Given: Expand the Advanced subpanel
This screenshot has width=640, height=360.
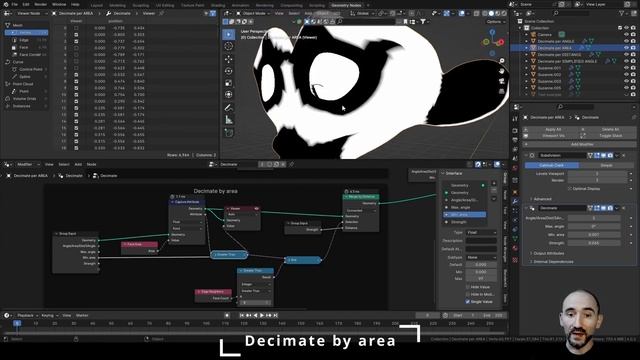Looking at the screenshot, I should pyautogui.click(x=542, y=199).
